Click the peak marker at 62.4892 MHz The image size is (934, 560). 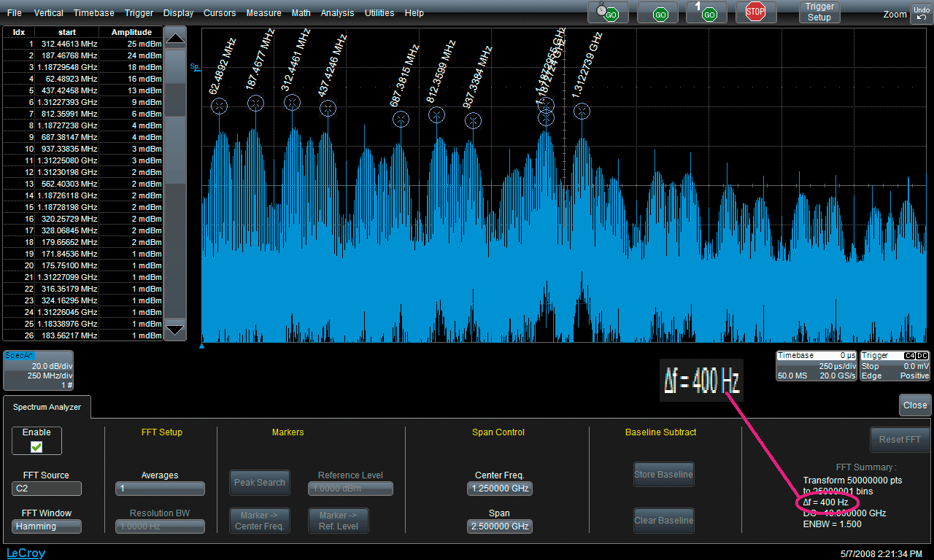220,107
